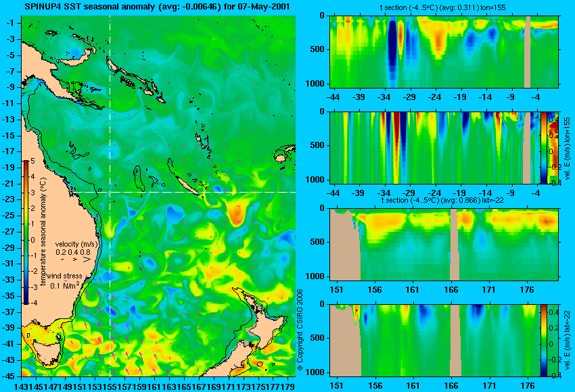Viewport: 575px width, 392px height.
Task: Click the '-24' tick under the lon=155 temperature section
Action: point(434,97)
